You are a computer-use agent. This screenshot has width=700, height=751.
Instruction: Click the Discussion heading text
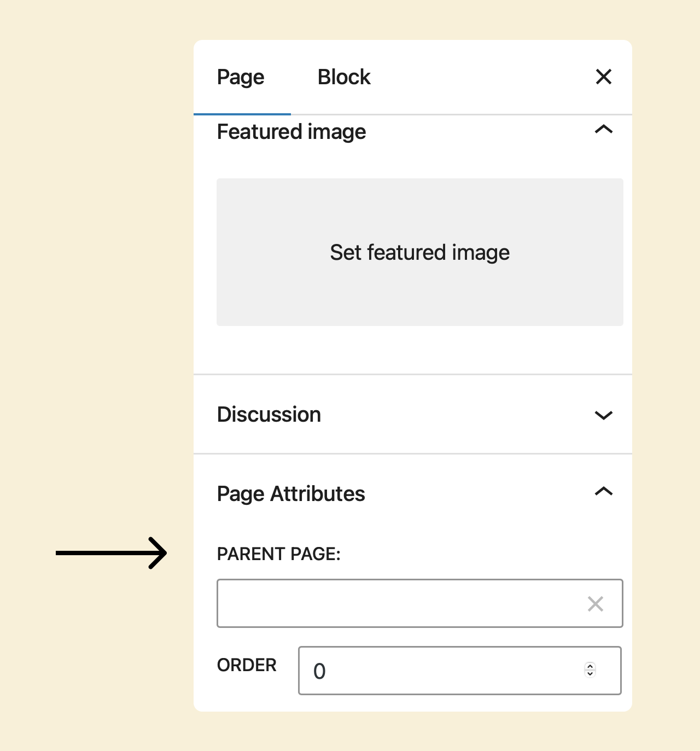click(269, 415)
